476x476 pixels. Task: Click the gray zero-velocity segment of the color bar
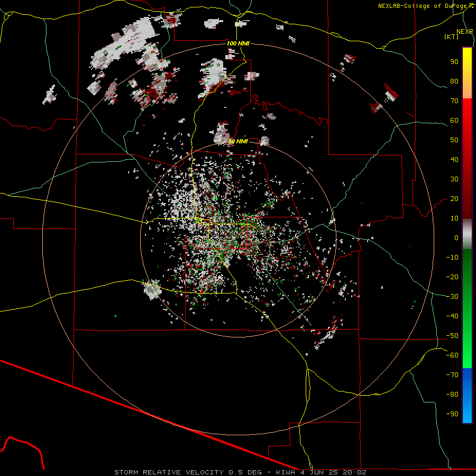(x=467, y=235)
